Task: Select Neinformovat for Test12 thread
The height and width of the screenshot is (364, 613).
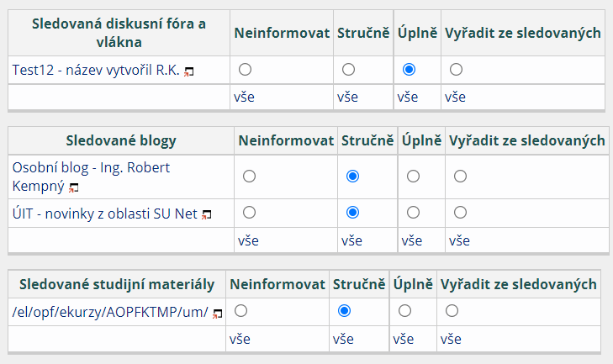Action: (x=245, y=69)
